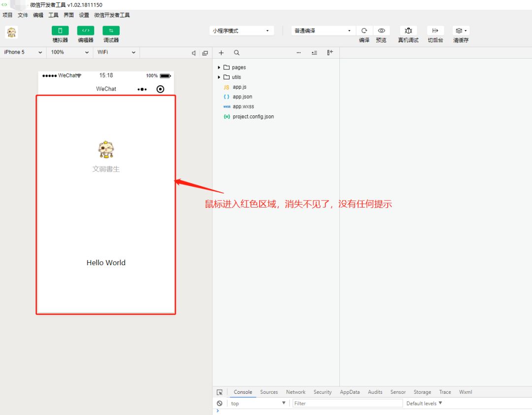
Task: Open the WiFi network dropdown
Action: pos(116,52)
